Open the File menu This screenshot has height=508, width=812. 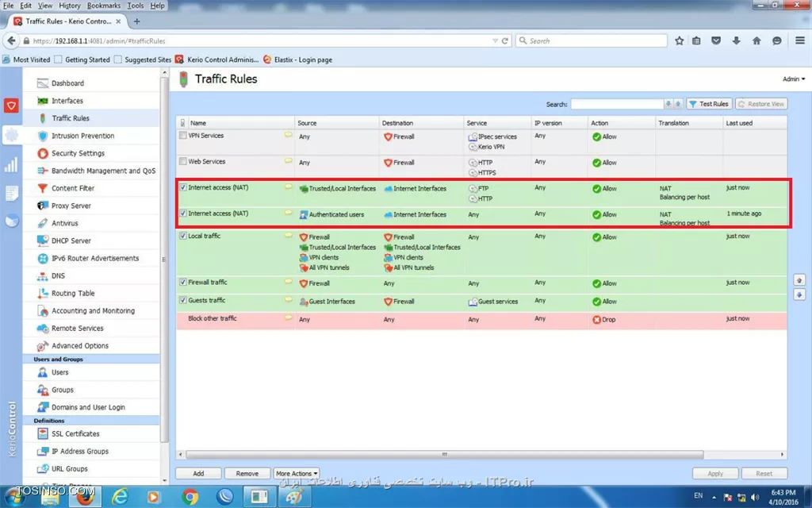click(8, 6)
